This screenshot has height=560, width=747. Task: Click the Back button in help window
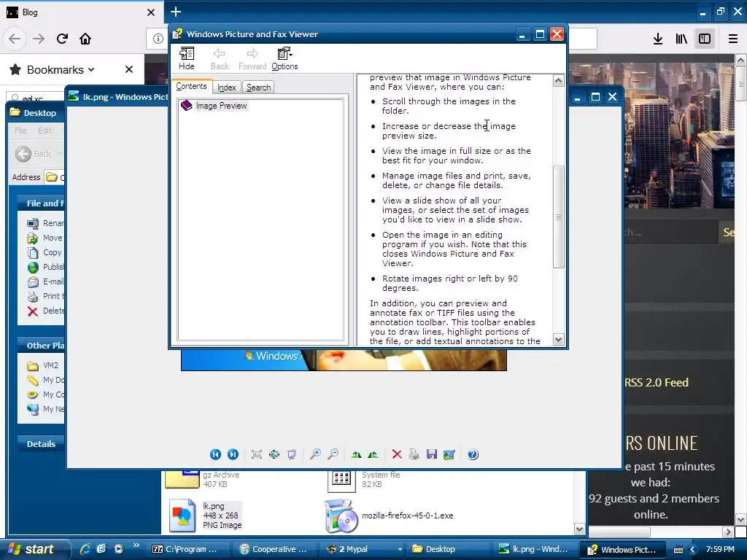[x=220, y=58]
